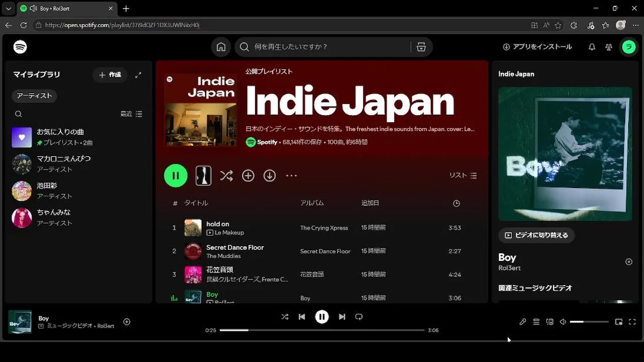644x362 pixels.
Task: Add page to browser favorites star
Action: (558, 25)
